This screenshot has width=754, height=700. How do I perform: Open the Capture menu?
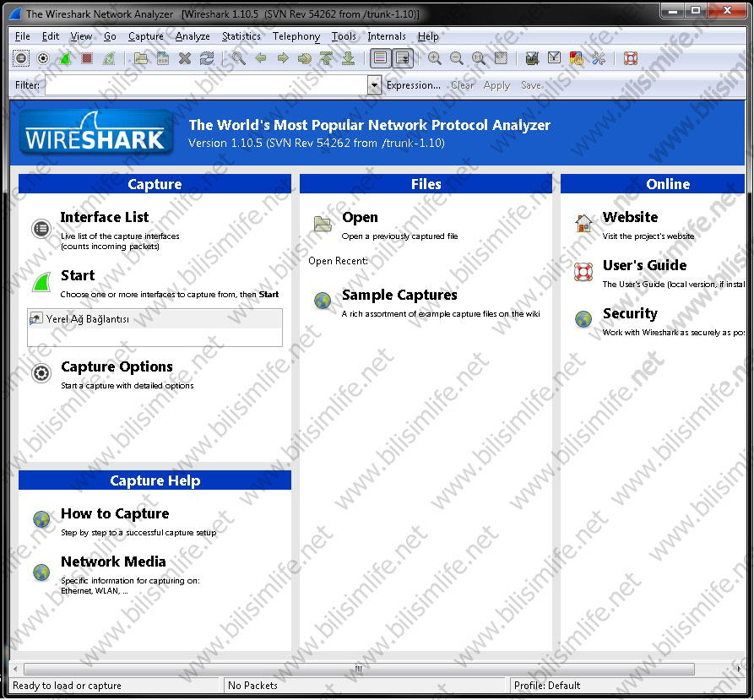[x=145, y=36]
